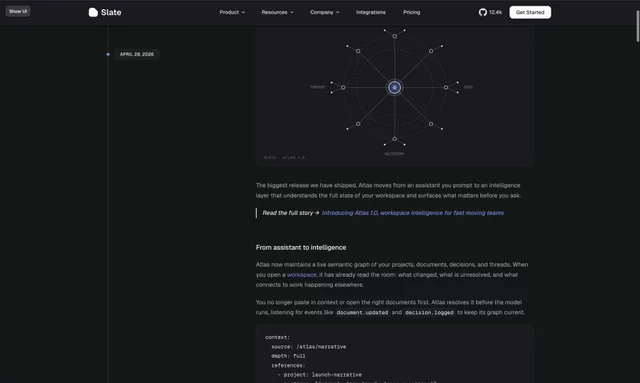Select the DOCS node in the diagram
Viewport: 640px width, 383px height.
[x=446, y=87]
